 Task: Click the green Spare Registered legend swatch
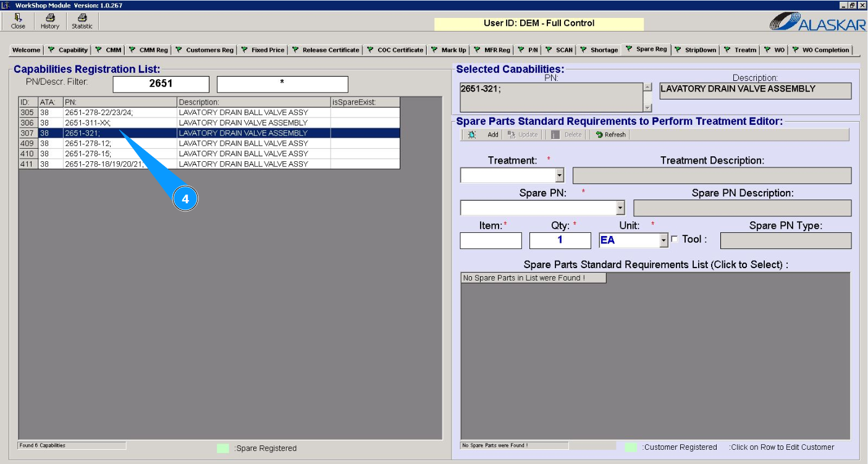223,448
